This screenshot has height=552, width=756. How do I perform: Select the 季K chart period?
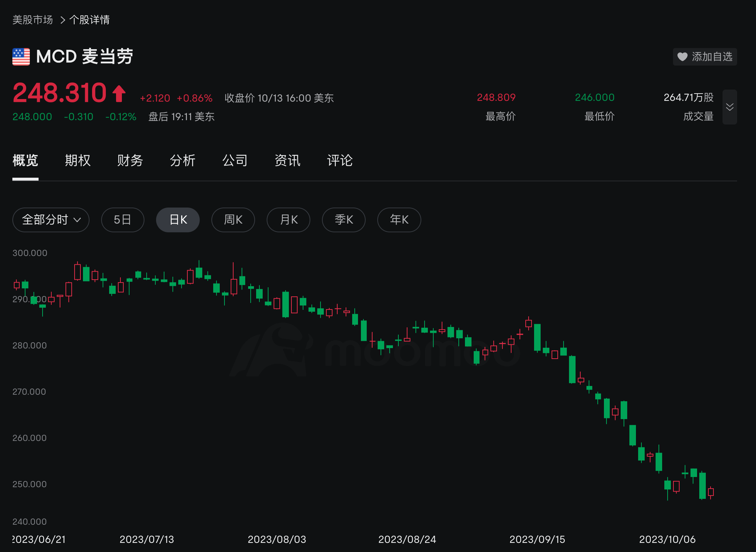[343, 220]
